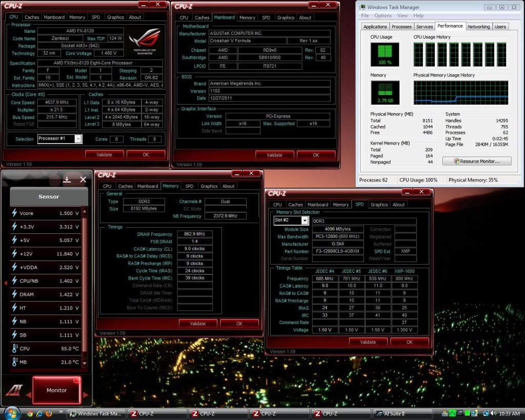Collapse the sensor panel using the left-edge arrow
Screen dimensions: 525x420
click(6, 282)
